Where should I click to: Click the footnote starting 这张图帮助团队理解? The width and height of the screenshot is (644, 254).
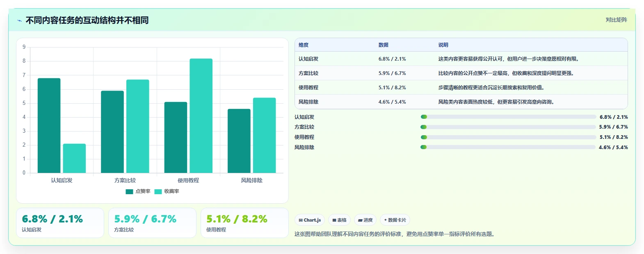coord(395,234)
